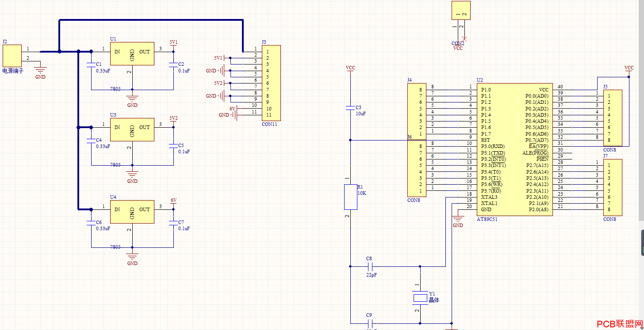Select capacitor C1 symbol

91,64
